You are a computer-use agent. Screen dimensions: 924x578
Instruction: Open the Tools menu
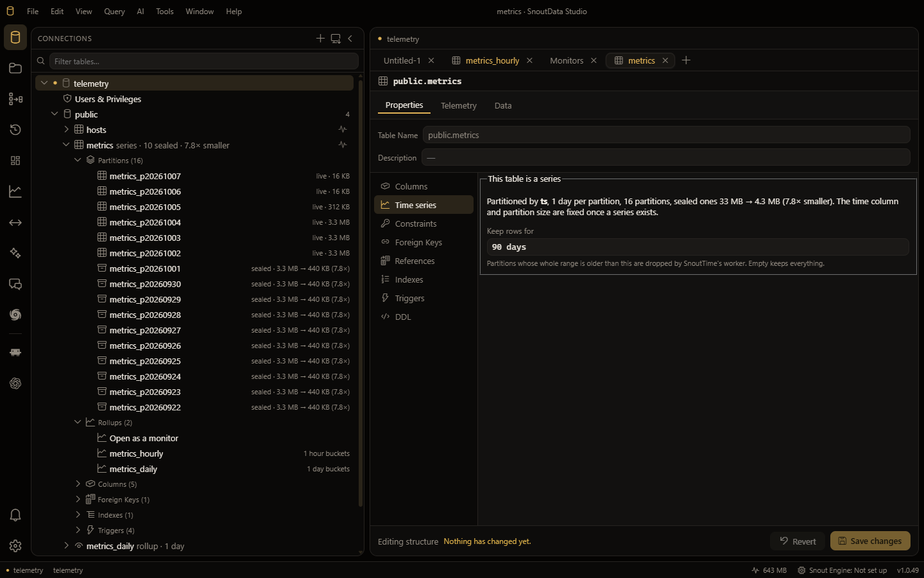pos(165,12)
